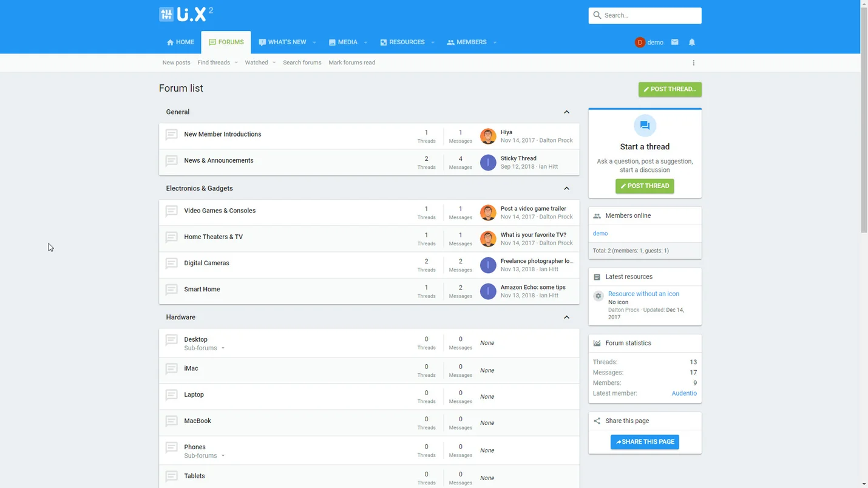Click avatar beside Post a video game trailer
Viewport: 868px width, 488px height.
click(488, 212)
